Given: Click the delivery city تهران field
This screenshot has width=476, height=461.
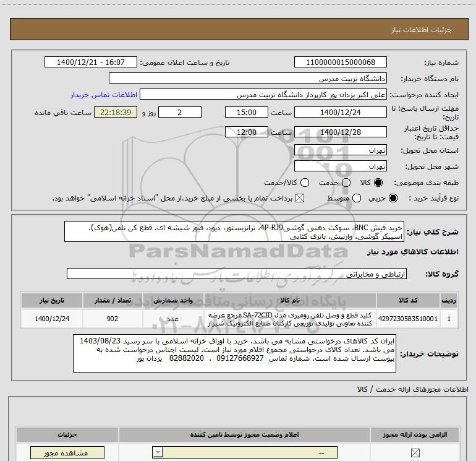Looking at the screenshot, I should [340, 166].
